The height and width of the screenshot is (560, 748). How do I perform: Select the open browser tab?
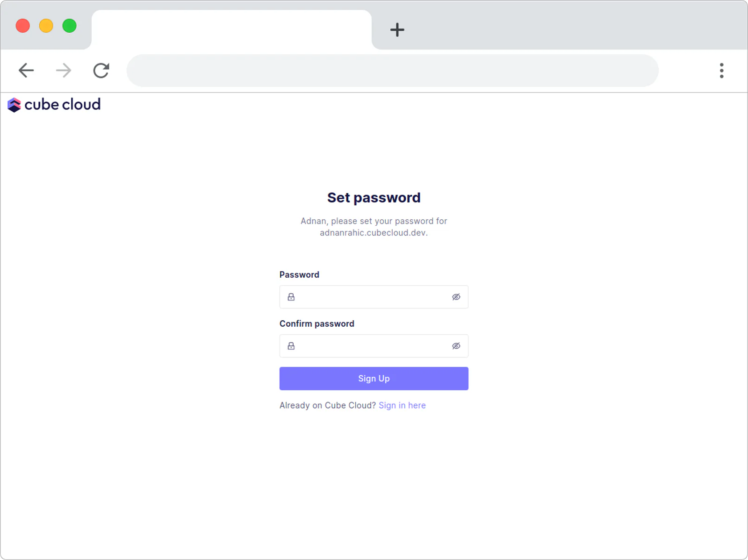[231, 29]
